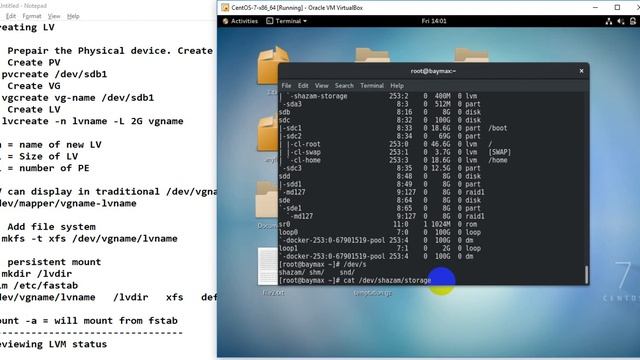Click 'vgcreate vg-name /dev/sdb1' line in Notepad
The image size is (640, 360).
[x=78, y=98]
